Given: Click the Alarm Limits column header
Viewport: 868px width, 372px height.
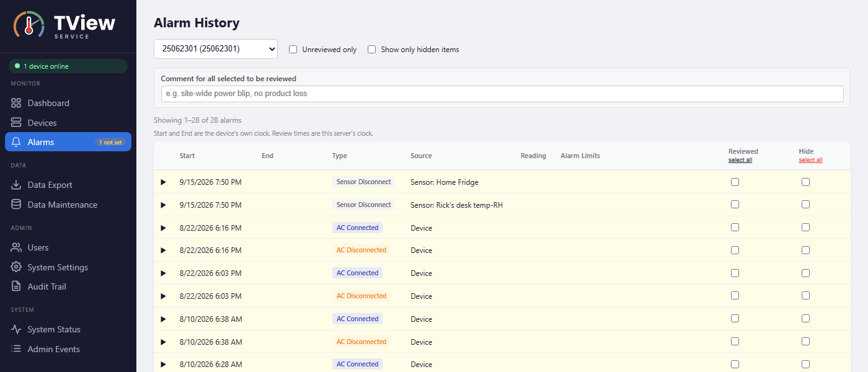Looking at the screenshot, I should pos(580,156).
